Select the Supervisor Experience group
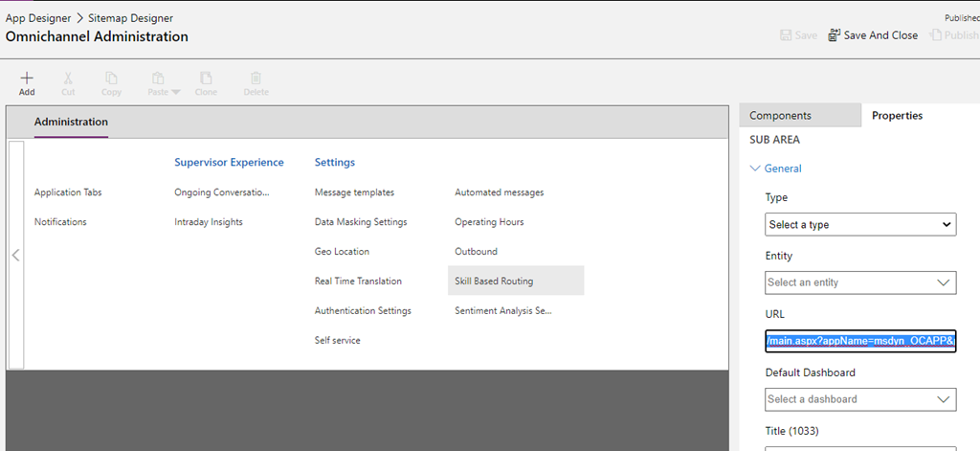The width and height of the screenshot is (980, 451). tap(229, 162)
